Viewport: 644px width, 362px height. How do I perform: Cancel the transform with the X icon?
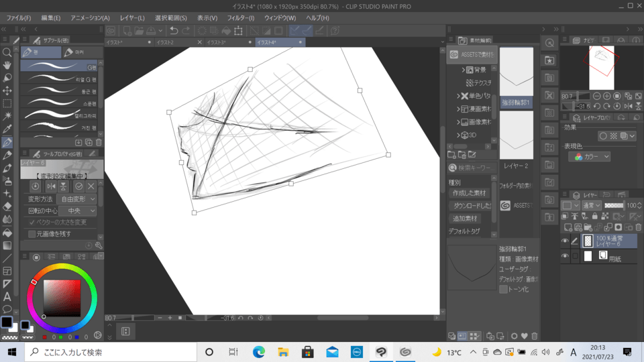(x=91, y=186)
